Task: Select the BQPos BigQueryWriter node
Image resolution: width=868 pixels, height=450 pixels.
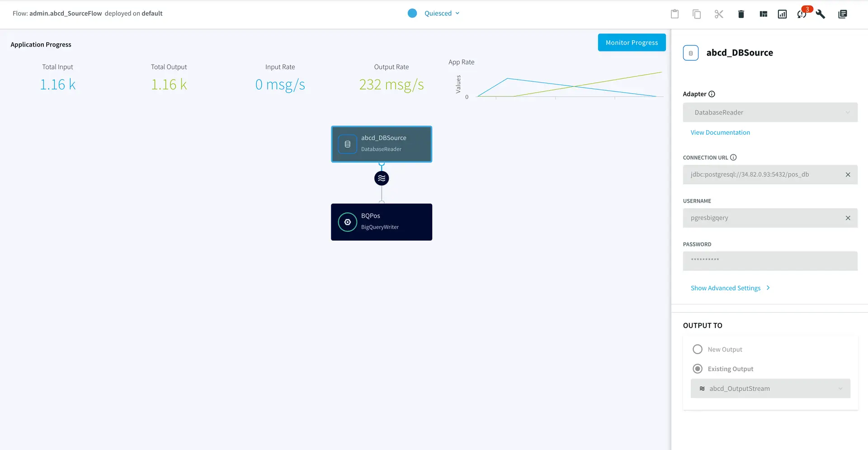Action: coord(382,222)
